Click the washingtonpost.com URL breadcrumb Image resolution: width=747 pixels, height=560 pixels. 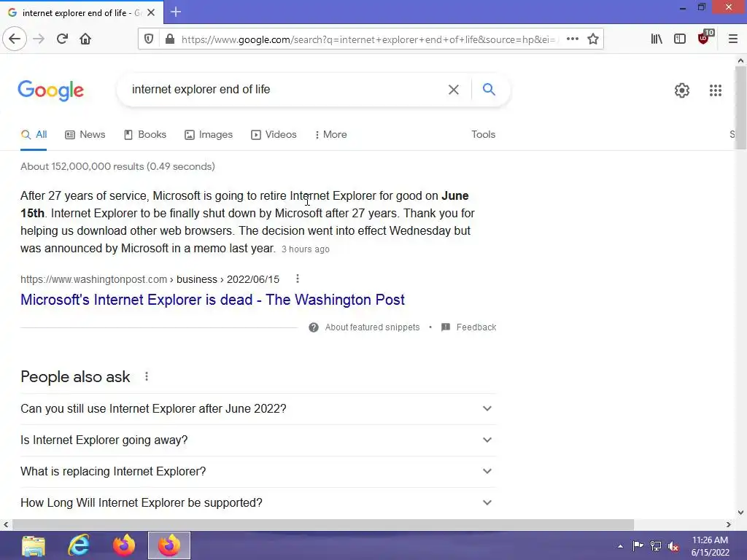pos(150,279)
